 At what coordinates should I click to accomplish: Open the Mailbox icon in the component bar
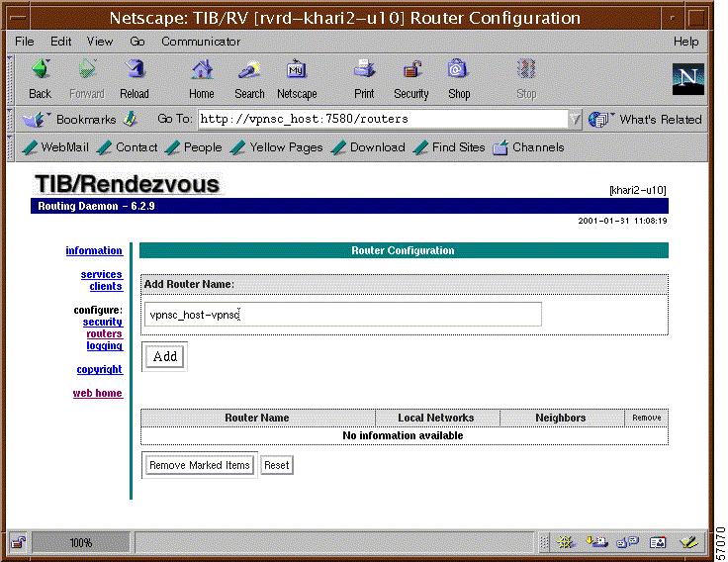(596, 542)
